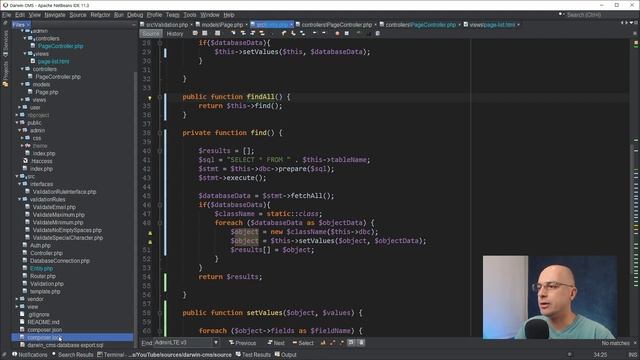640x360 pixels.
Task: Collapse the models folder in file tree
Action: tap(22, 84)
